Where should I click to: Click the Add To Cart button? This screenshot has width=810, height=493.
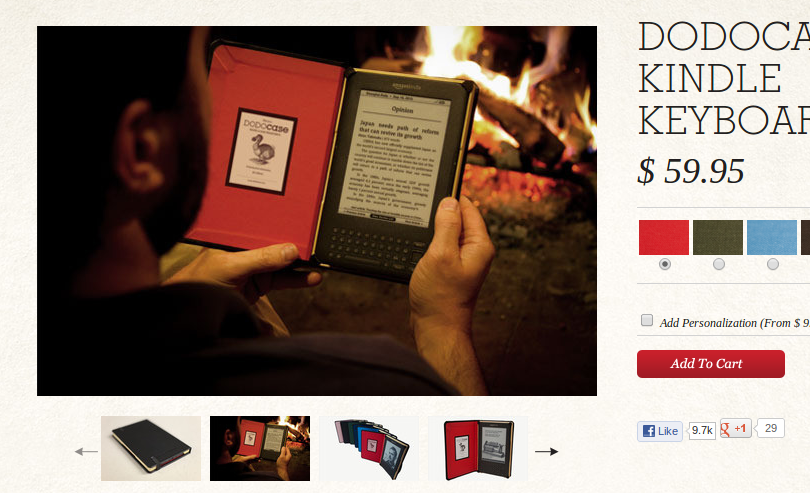(x=711, y=364)
